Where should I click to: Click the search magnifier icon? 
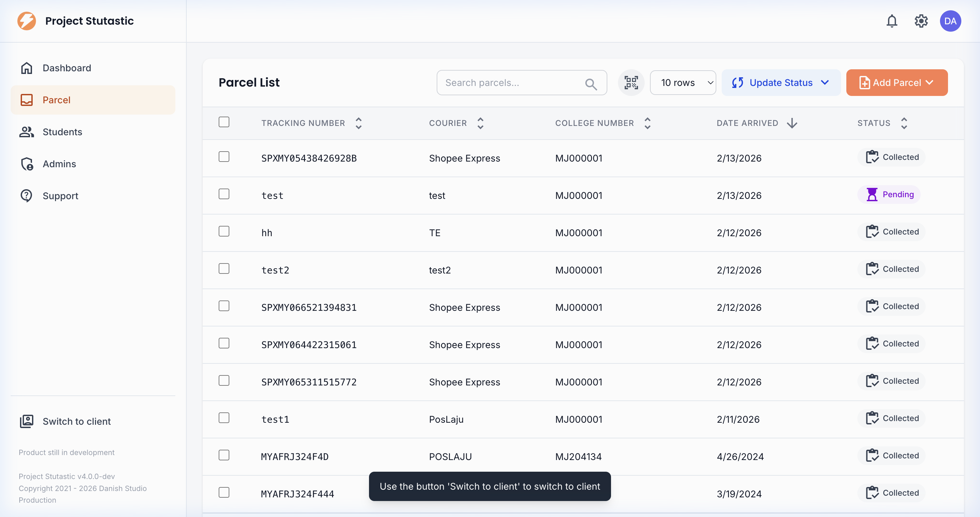click(x=590, y=84)
